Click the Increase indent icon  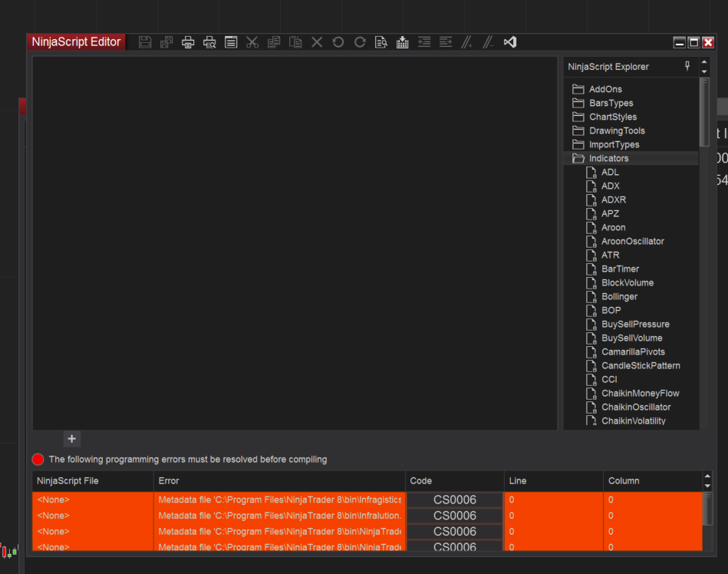point(446,42)
